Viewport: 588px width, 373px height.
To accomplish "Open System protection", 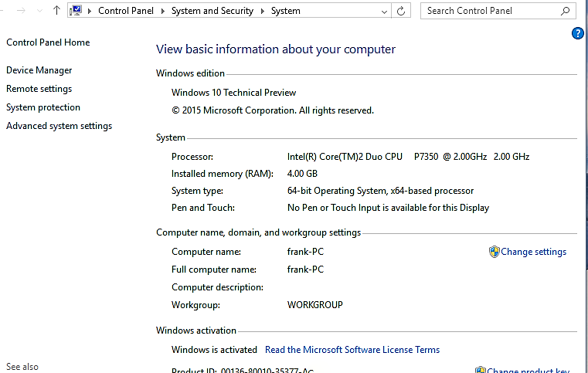I will (43, 107).
